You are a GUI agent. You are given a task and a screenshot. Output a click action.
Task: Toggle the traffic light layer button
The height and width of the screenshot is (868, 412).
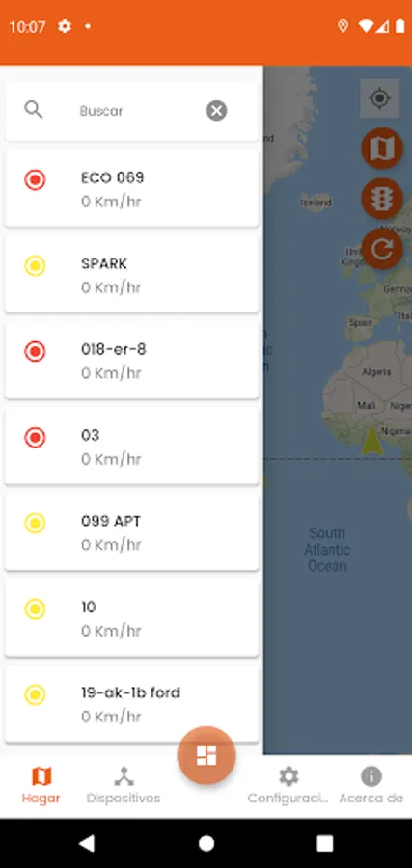(382, 199)
